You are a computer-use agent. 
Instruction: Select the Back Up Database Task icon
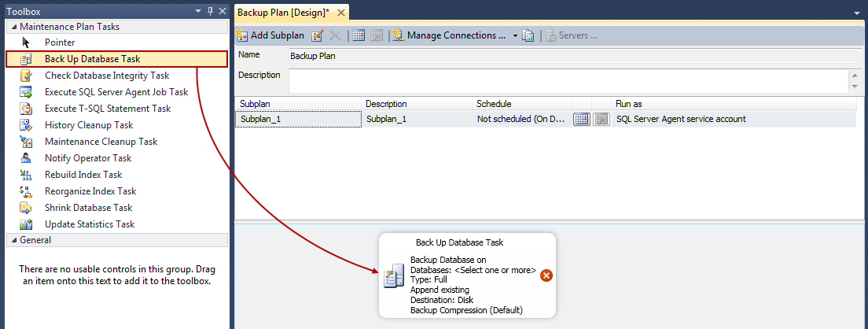(25, 59)
